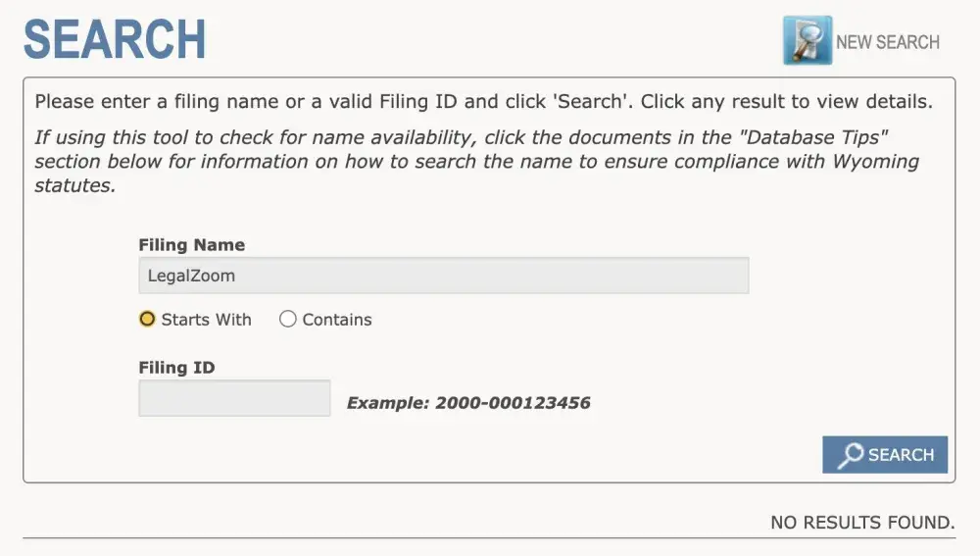Click the Filing Name field label
Image resolution: width=980 pixels, height=556 pixels.
[x=192, y=245]
